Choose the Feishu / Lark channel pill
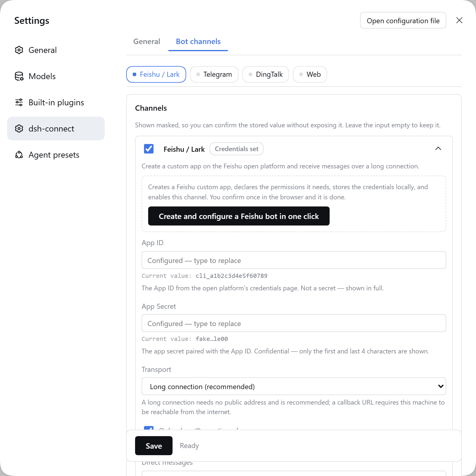Image resolution: width=476 pixels, height=476 pixels. pyautogui.click(x=156, y=74)
